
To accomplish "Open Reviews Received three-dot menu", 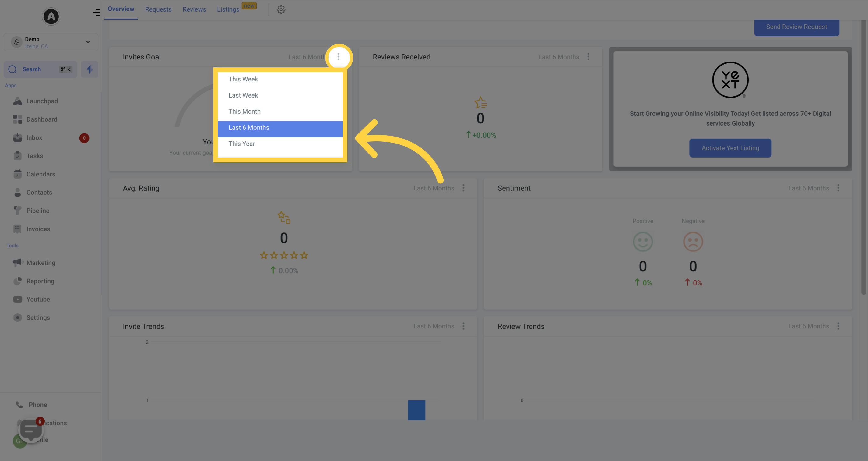I will point(588,57).
